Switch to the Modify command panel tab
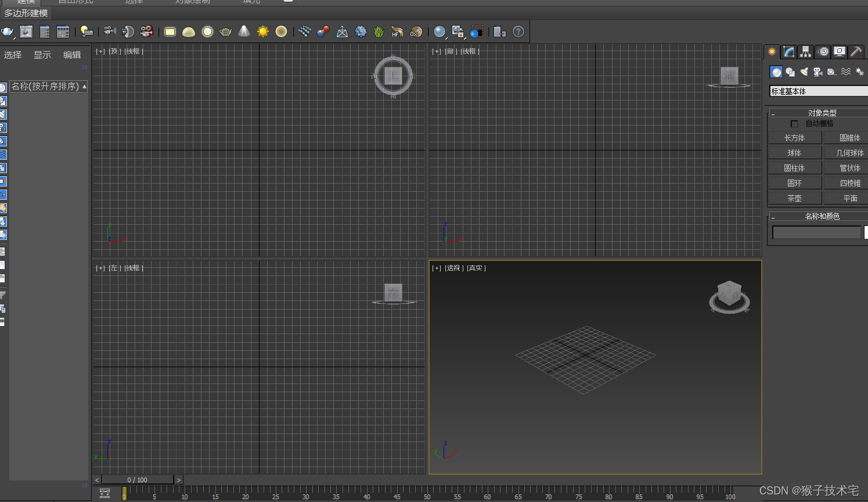Viewport: 868px width, 502px height. [788, 51]
